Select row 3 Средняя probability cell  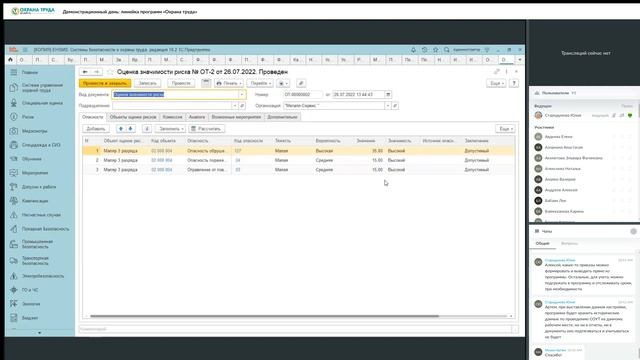point(333,170)
